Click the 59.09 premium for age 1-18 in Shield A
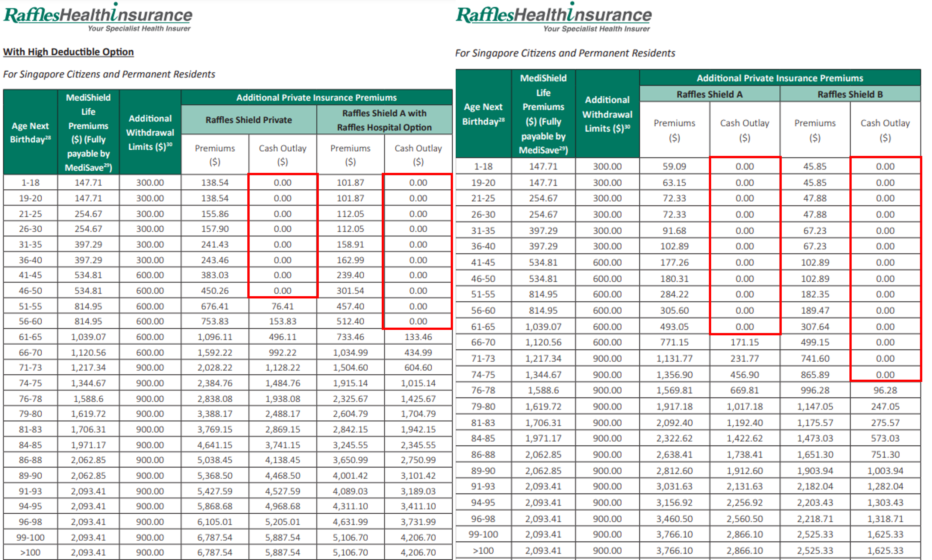This screenshot has width=932, height=560. [x=674, y=166]
